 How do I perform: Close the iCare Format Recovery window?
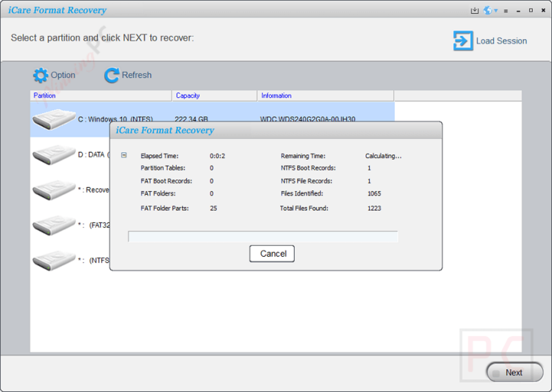(x=543, y=10)
